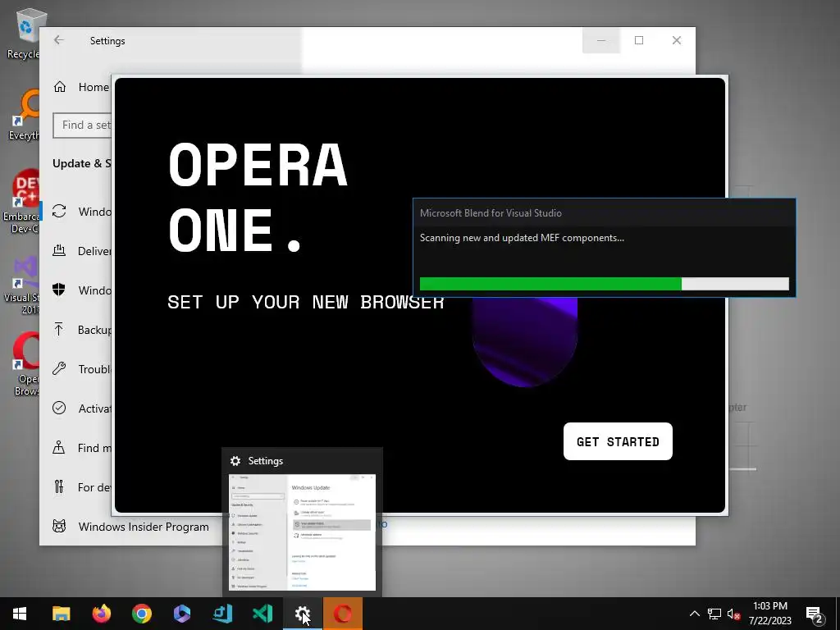Select the Visual Studio desktop shortcut
This screenshot has height=630, width=840.
(21, 285)
